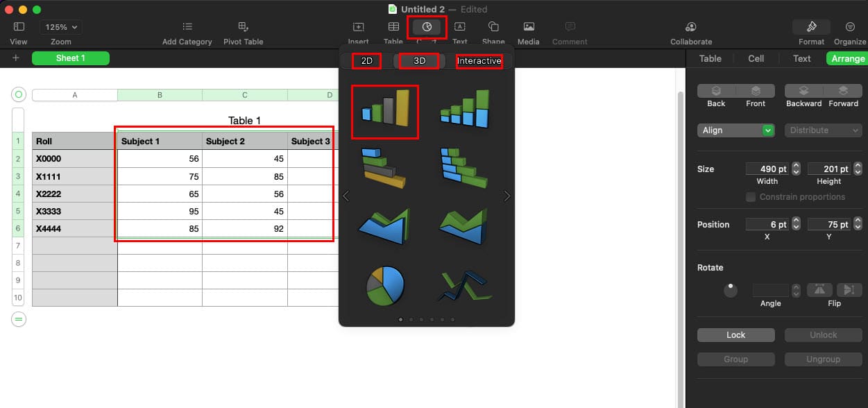
Task: Click the Unlock button
Action: click(x=824, y=335)
